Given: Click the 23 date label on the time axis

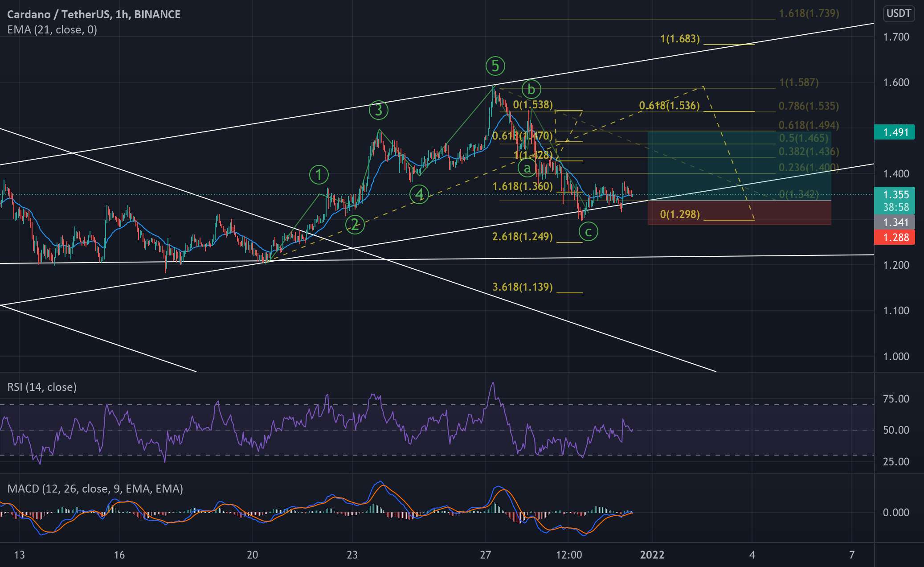Looking at the screenshot, I should coord(352,555).
